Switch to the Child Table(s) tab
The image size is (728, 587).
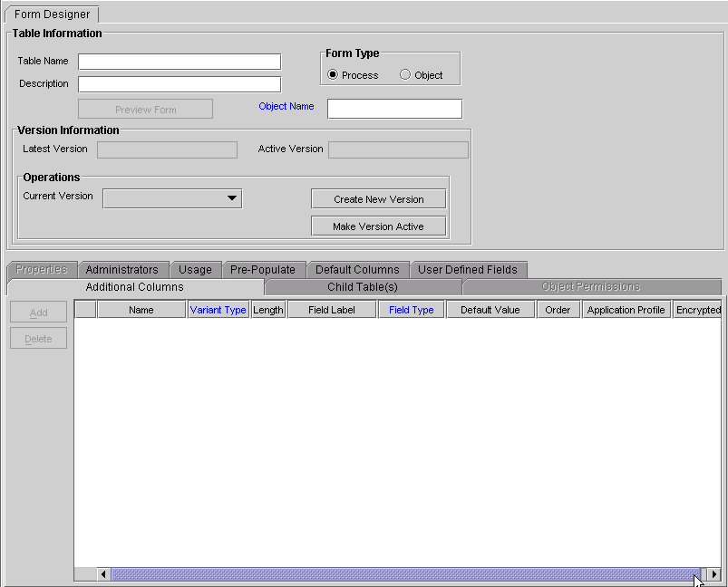(363, 286)
